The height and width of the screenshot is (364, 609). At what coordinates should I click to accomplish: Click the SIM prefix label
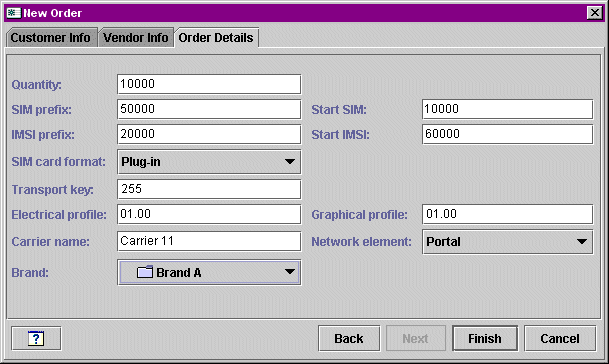(x=42, y=110)
